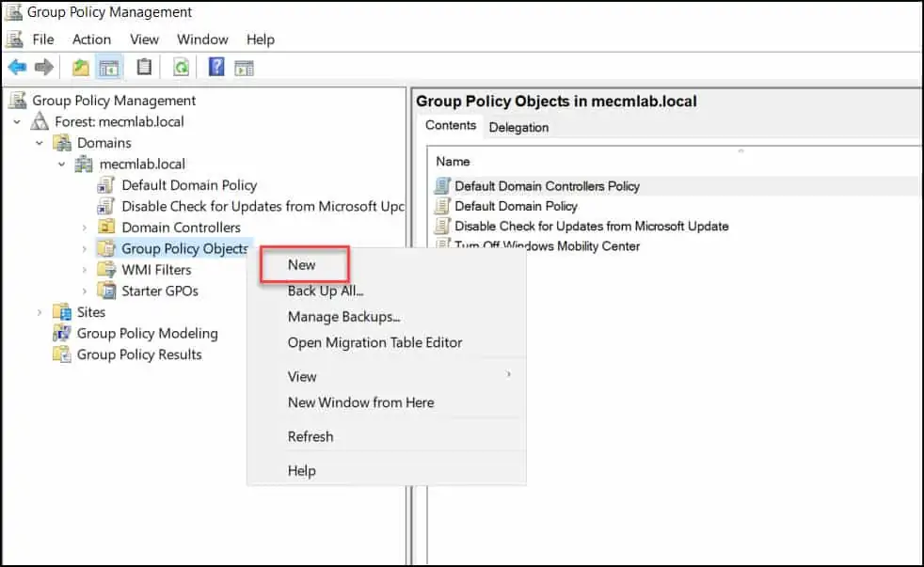Image resolution: width=924 pixels, height=567 pixels.
Task: Expand the Starter GPOs node
Action: point(85,291)
